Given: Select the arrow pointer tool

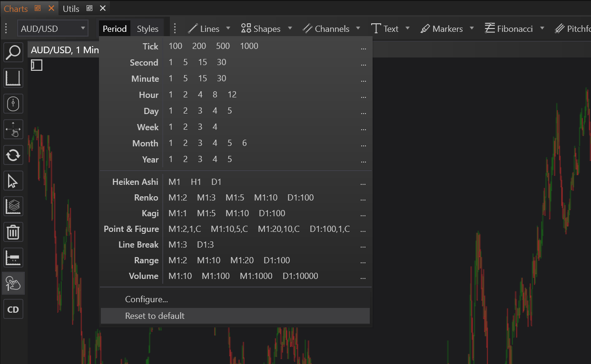Looking at the screenshot, I should pos(13,181).
